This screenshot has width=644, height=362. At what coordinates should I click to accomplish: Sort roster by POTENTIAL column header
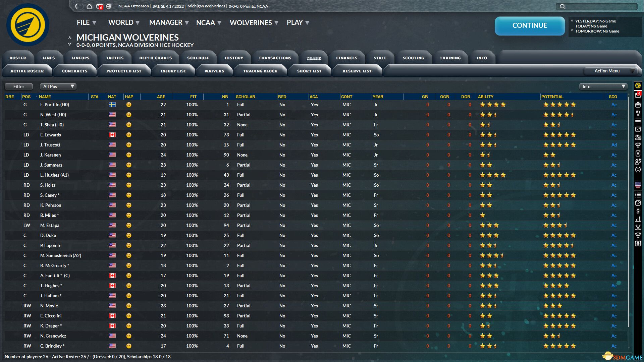click(552, 97)
